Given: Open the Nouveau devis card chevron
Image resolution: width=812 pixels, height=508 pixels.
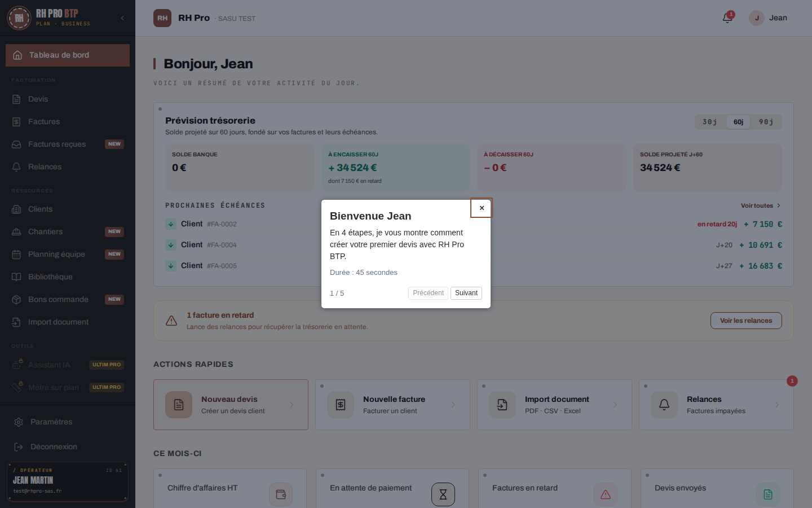Looking at the screenshot, I should (x=292, y=405).
